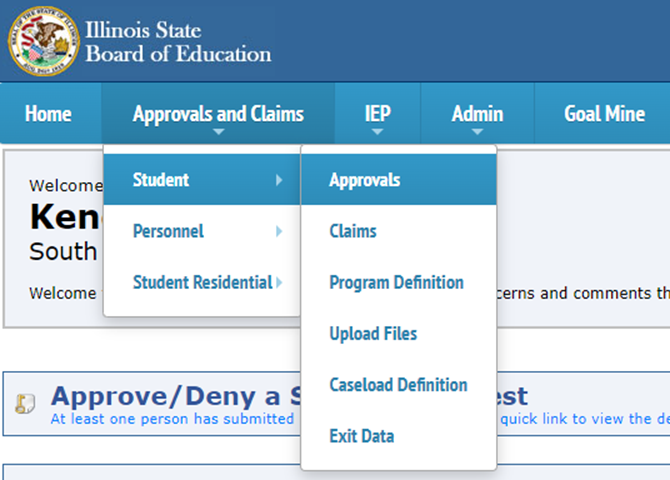The image size is (670, 480).
Task: Open the Approve/Deny request heading link
Action: pos(170,397)
